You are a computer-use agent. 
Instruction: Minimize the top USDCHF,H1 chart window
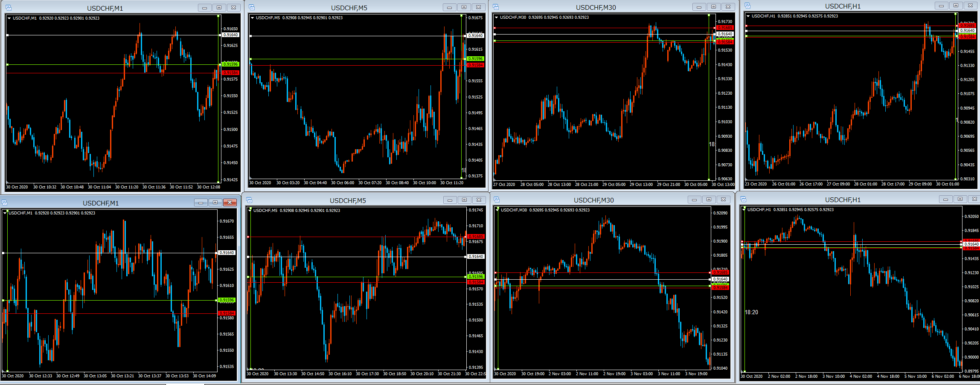click(x=942, y=6)
